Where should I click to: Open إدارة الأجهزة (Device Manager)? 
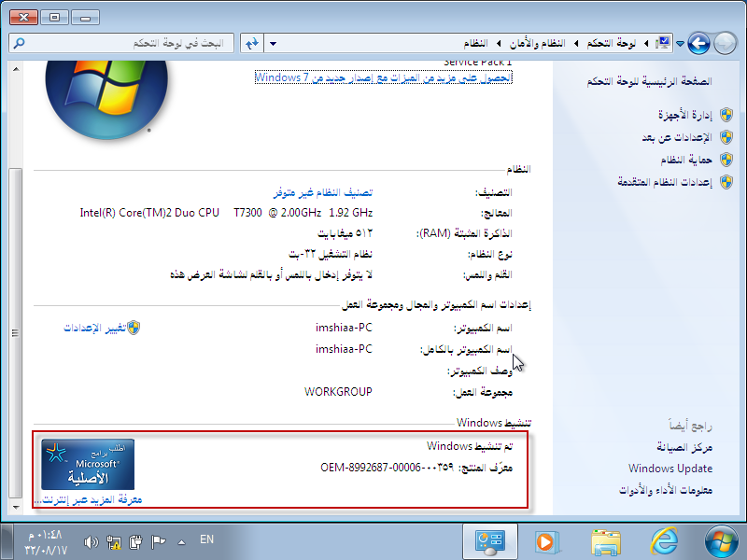(685, 115)
